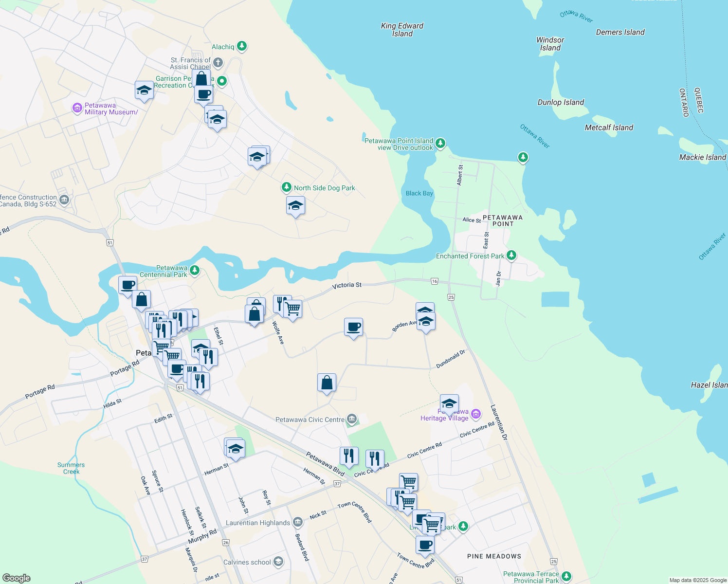Click the Google logo link
The image size is (728, 584).
[x=17, y=578]
